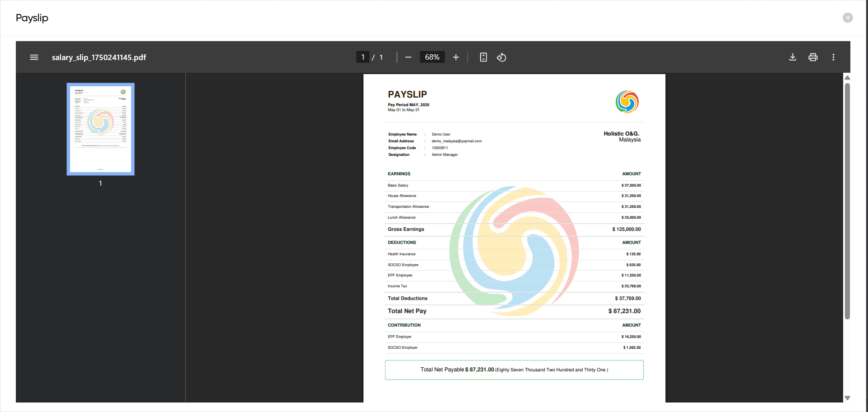The width and height of the screenshot is (868, 412).
Task: Click the Health Insurance row label
Action: tap(401, 254)
